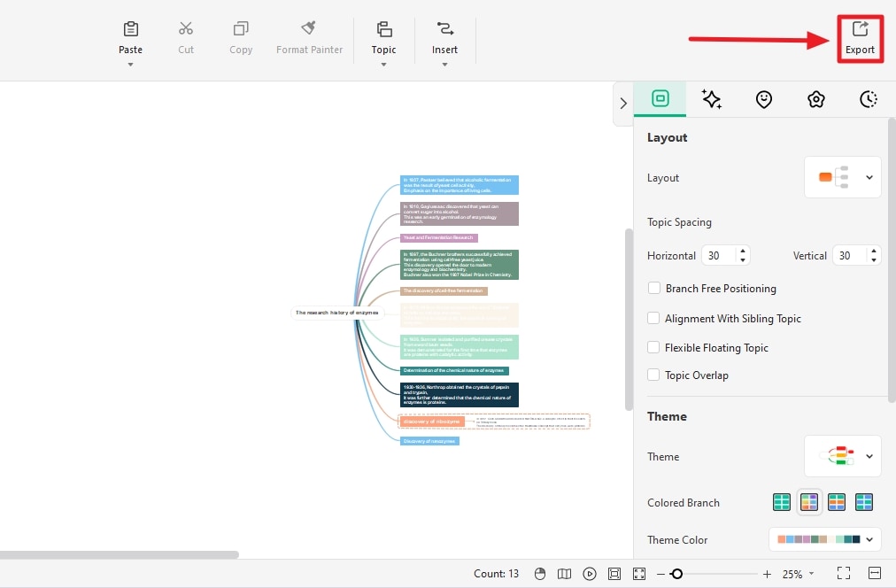Click the Horizontal spacing input field

(x=719, y=255)
